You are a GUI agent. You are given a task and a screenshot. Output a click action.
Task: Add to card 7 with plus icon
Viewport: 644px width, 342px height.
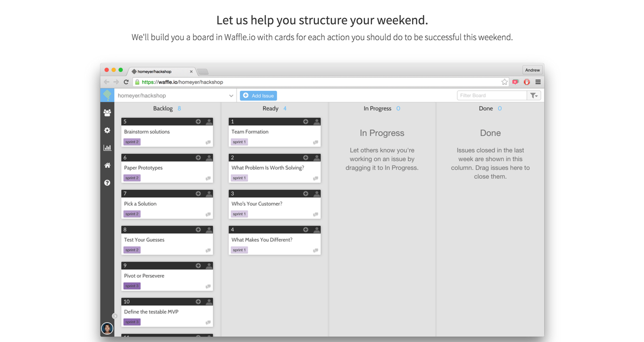(198, 194)
